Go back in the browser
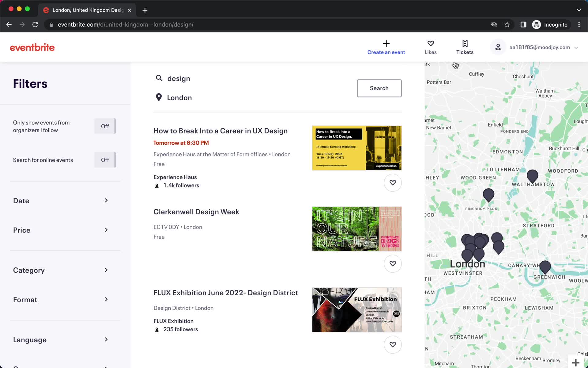The image size is (588, 368). pos(9,25)
